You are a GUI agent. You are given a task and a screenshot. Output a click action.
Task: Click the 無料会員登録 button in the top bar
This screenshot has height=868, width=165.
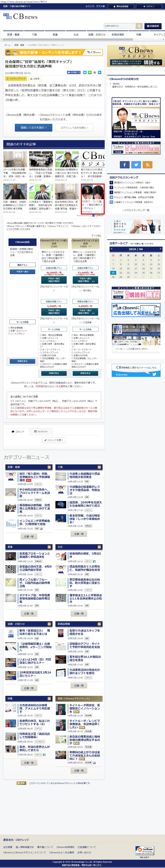pyautogui.click(x=120, y=6)
